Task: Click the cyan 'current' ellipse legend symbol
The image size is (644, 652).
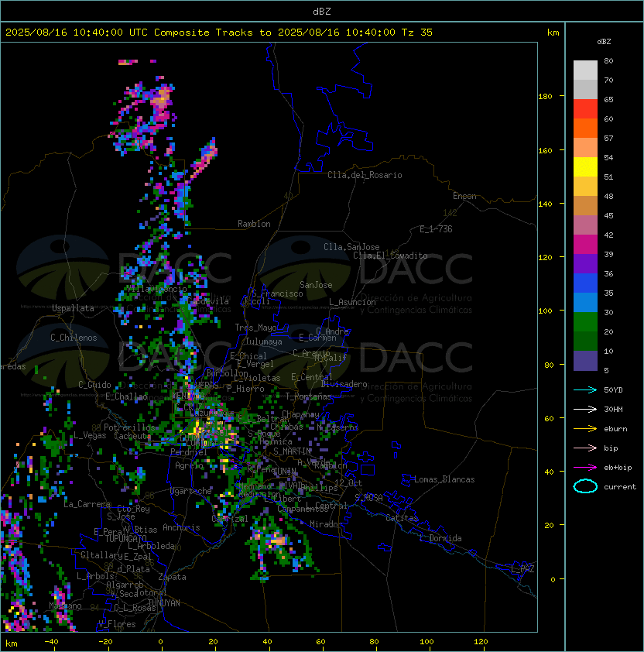Action: pyautogui.click(x=585, y=486)
